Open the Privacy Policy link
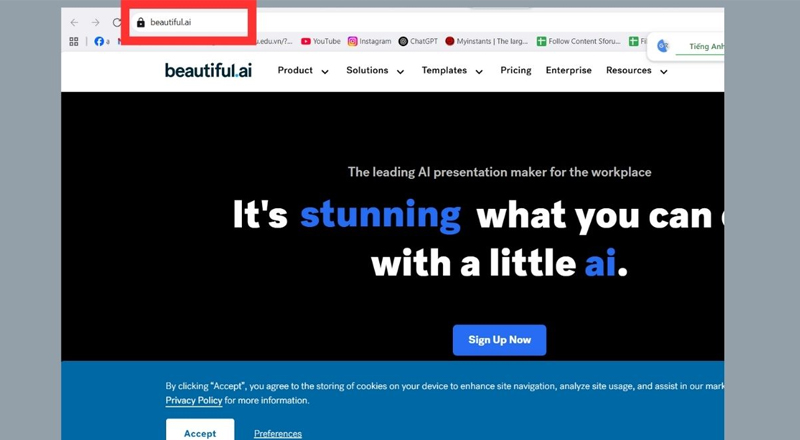The height and width of the screenshot is (440, 800). pos(194,401)
